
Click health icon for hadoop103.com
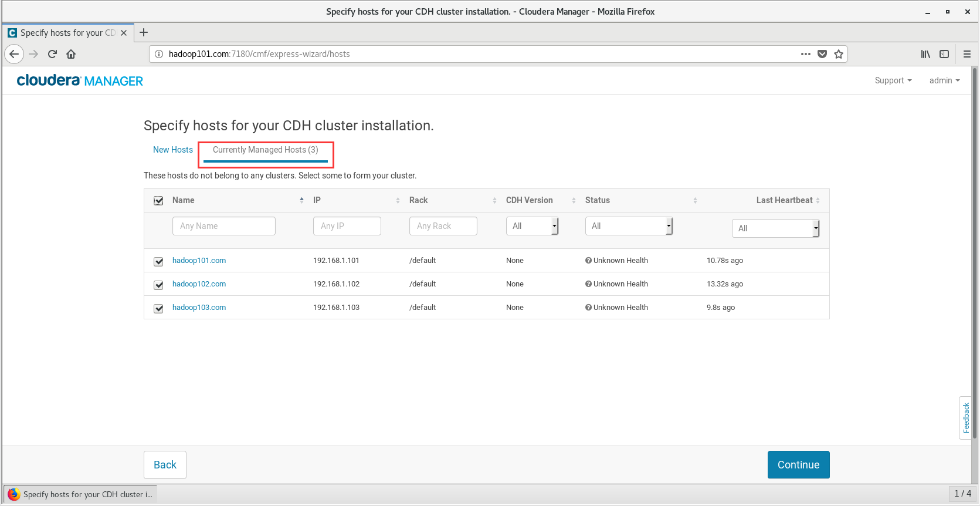coord(588,308)
